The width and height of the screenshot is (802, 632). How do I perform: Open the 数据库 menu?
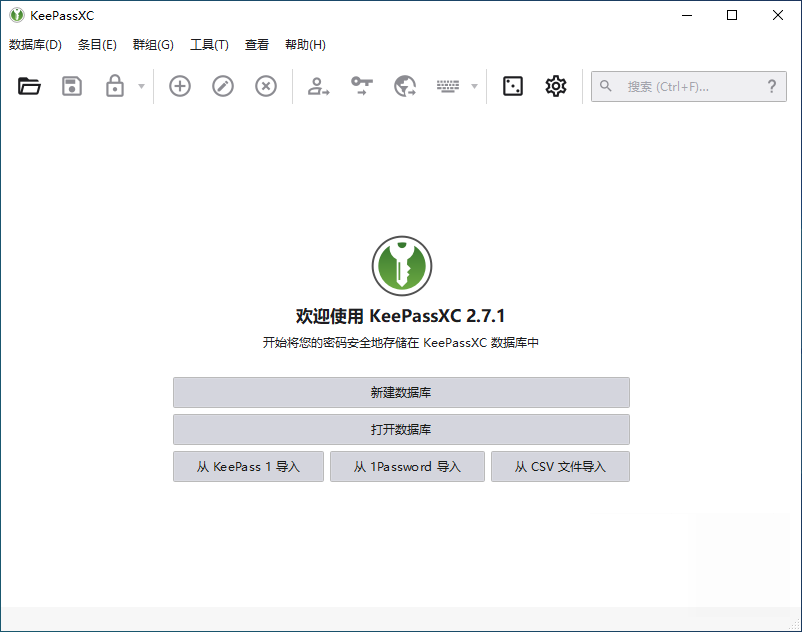34,44
